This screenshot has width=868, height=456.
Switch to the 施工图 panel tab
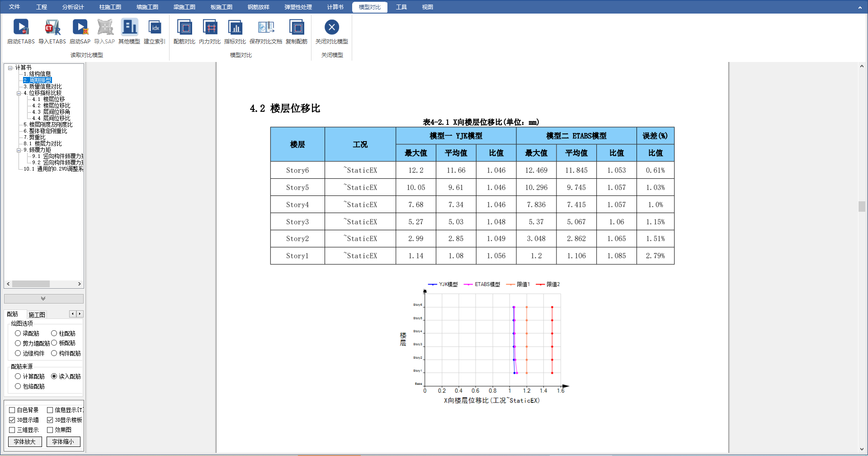point(37,314)
